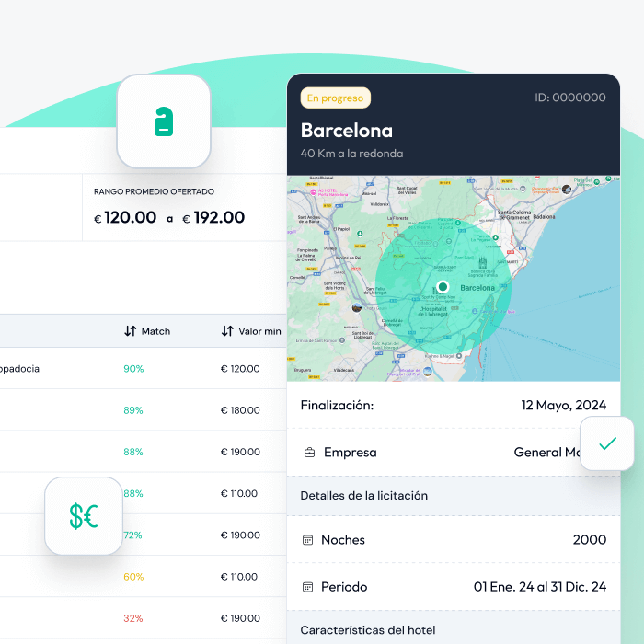This screenshot has width=644, height=644.
Task: Click the green door hanger icon tile
Action: (164, 121)
